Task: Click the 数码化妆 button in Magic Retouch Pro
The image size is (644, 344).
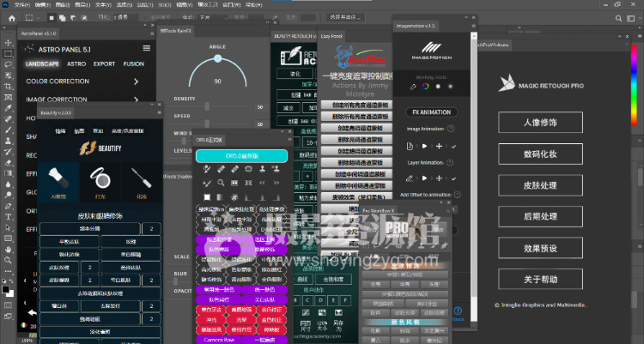Action: tap(540, 154)
